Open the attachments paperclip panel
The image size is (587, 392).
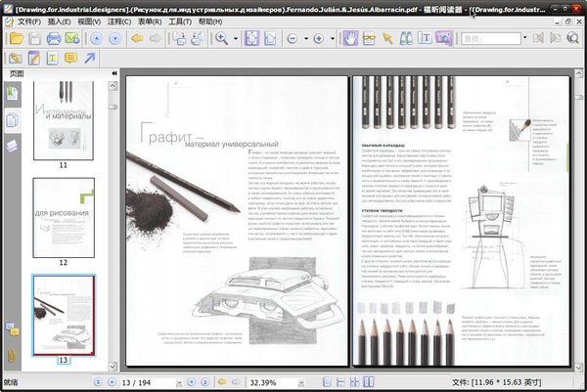click(12, 355)
